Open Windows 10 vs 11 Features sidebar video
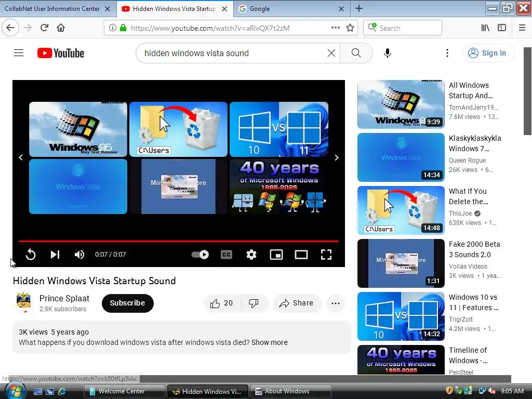Viewport: 532px width, 399px height. tap(401, 316)
